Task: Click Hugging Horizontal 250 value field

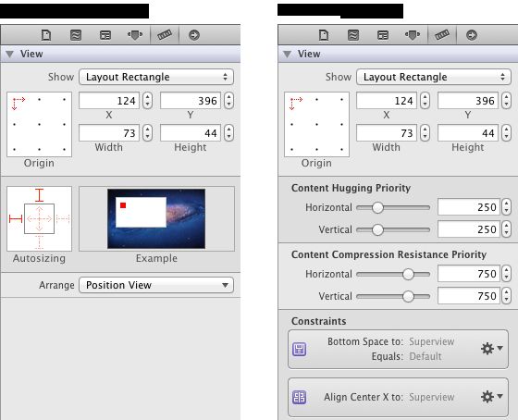Action: (468, 207)
